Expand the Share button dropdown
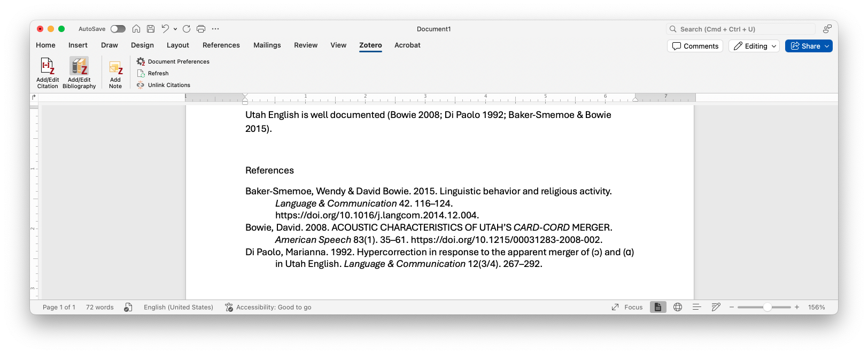The width and height of the screenshot is (868, 354). (827, 46)
